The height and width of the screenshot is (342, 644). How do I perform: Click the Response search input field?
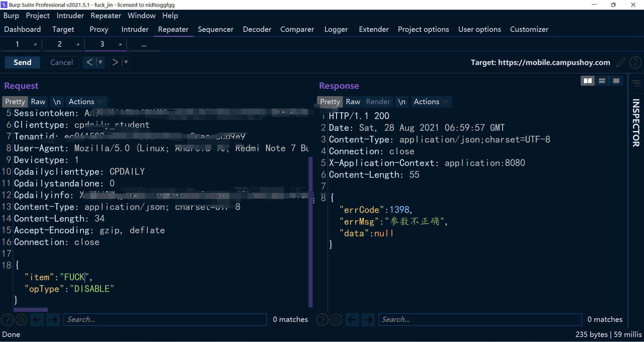[x=480, y=320]
